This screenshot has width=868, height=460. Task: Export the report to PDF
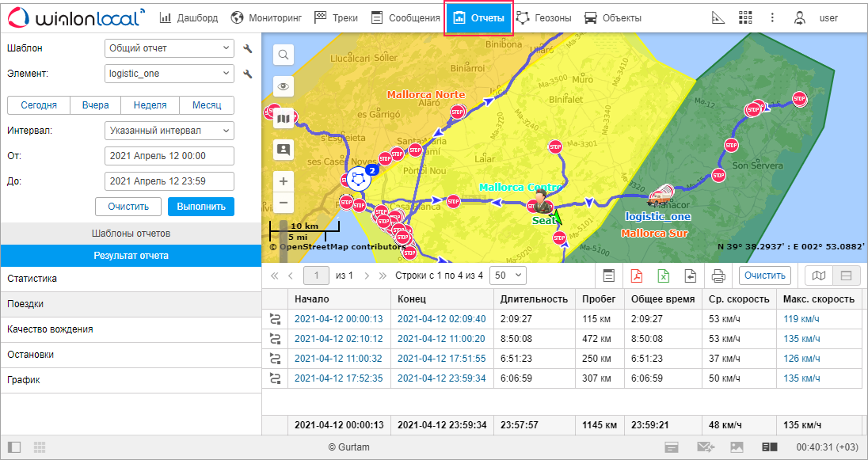(636, 276)
